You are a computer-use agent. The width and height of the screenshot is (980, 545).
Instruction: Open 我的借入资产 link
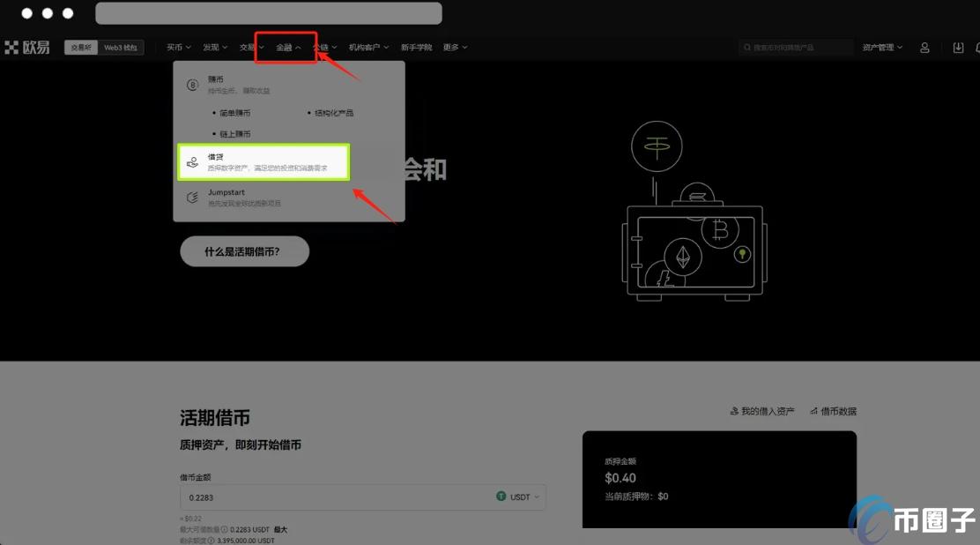click(761, 411)
